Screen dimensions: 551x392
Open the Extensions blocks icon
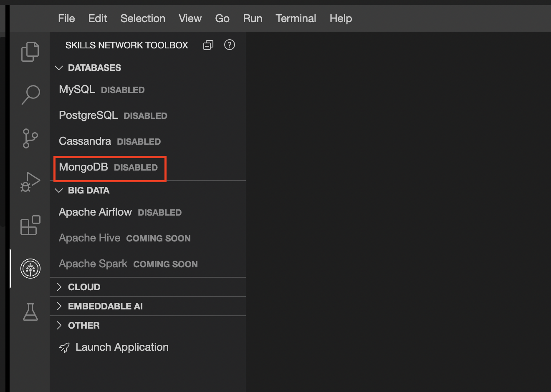[30, 225]
